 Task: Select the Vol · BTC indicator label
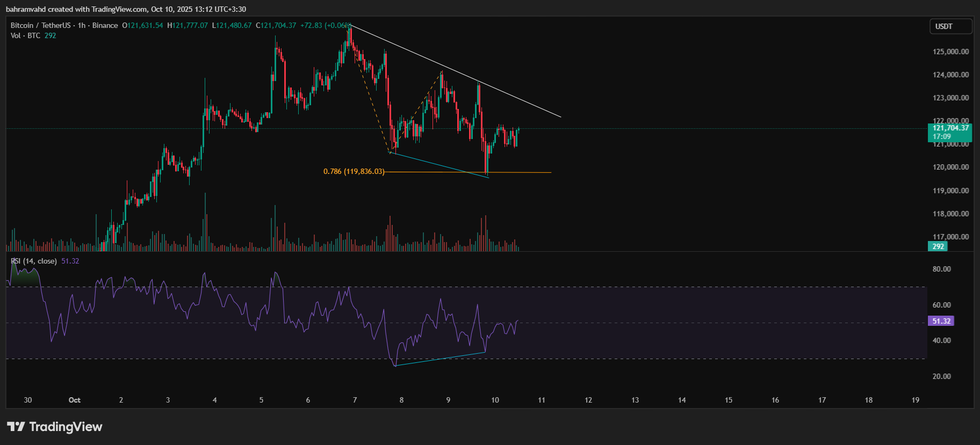coord(25,35)
